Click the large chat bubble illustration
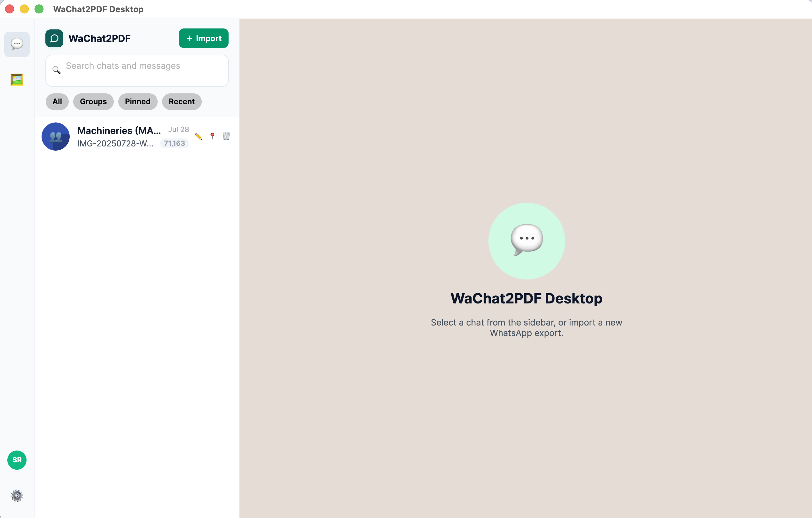Image resolution: width=812 pixels, height=518 pixels. (527, 241)
